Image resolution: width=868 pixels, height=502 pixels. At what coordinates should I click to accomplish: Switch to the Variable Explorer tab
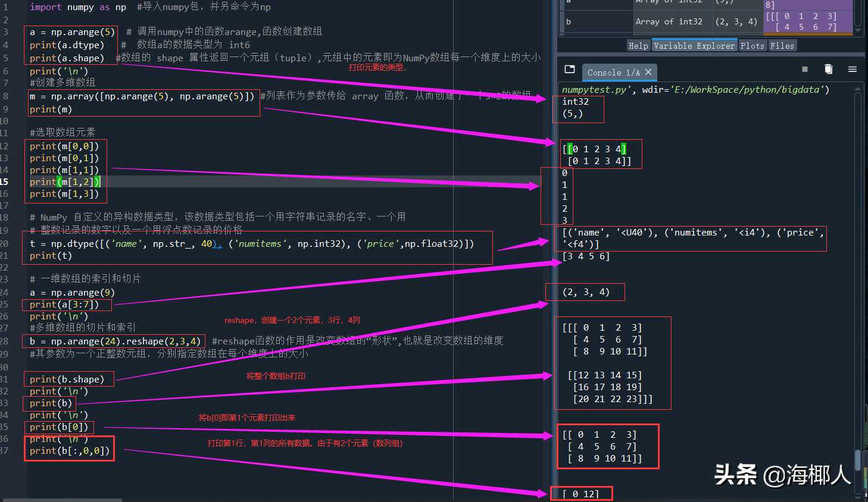point(694,46)
